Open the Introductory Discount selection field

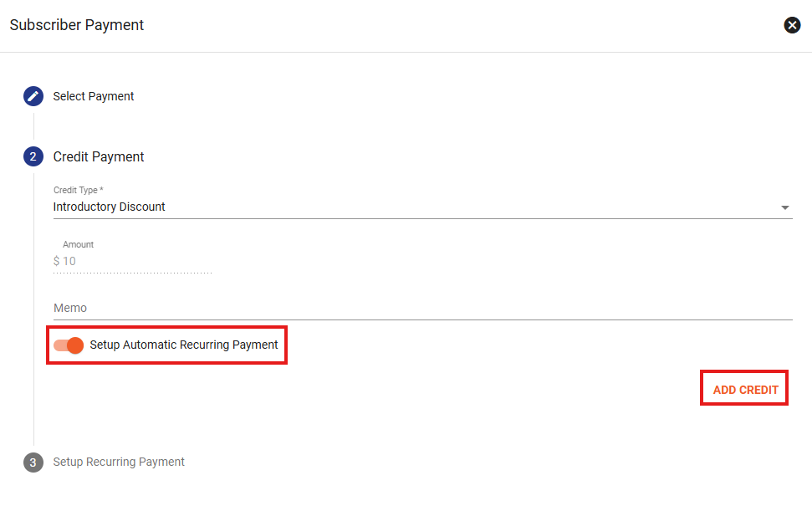(422, 207)
